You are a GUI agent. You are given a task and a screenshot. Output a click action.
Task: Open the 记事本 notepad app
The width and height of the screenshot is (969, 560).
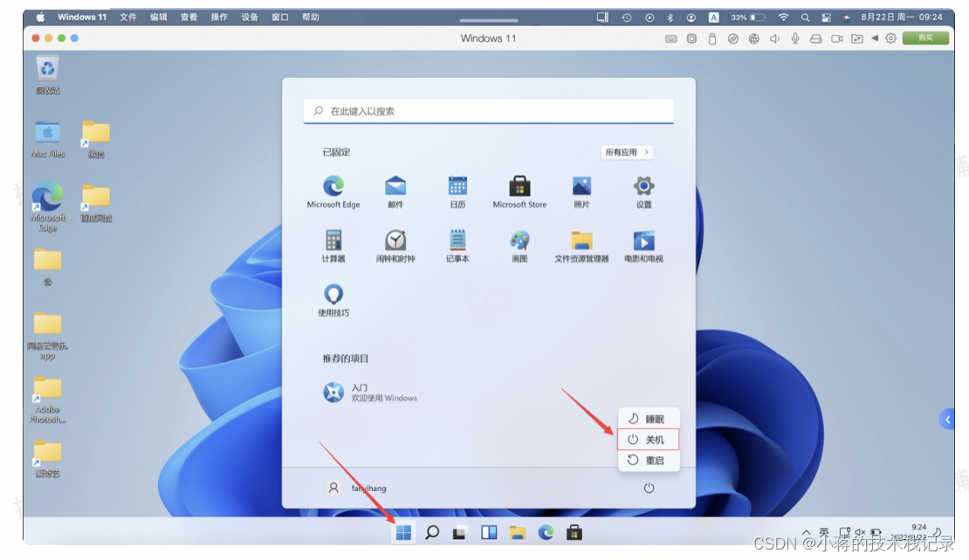pyautogui.click(x=457, y=246)
